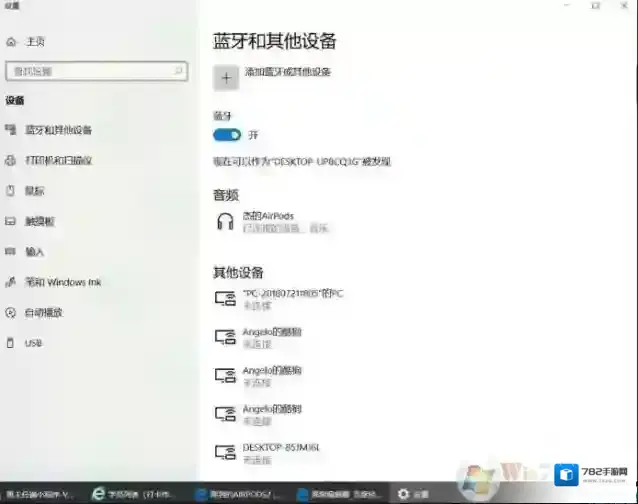
Task: Switch to the AIRPODS browser taskbar item
Action: (238, 494)
